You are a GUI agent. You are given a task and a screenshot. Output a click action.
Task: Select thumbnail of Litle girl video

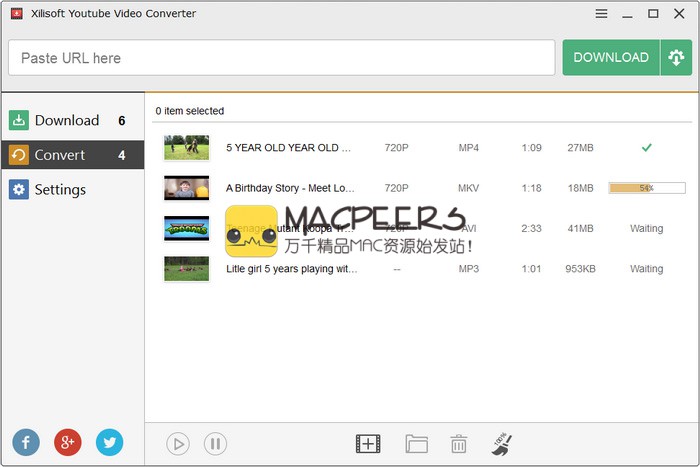[x=187, y=269]
